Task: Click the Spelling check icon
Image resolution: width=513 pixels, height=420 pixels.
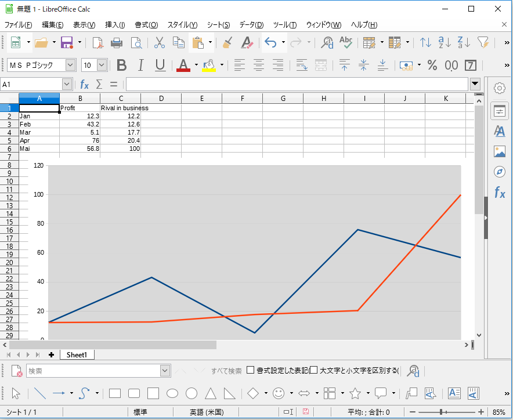Action: pyautogui.click(x=345, y=42)
